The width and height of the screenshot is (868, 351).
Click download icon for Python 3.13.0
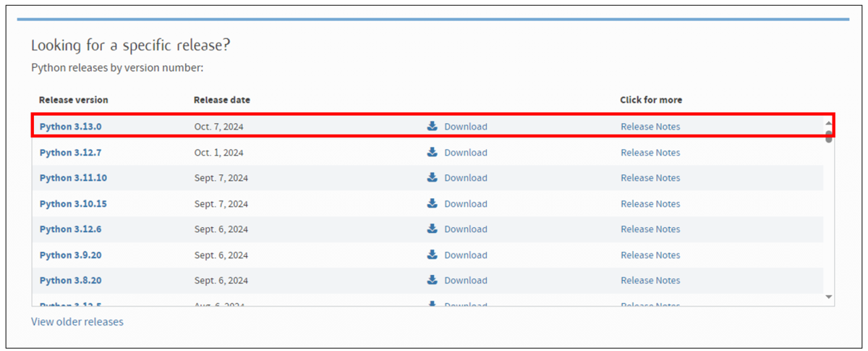[432, 126]
